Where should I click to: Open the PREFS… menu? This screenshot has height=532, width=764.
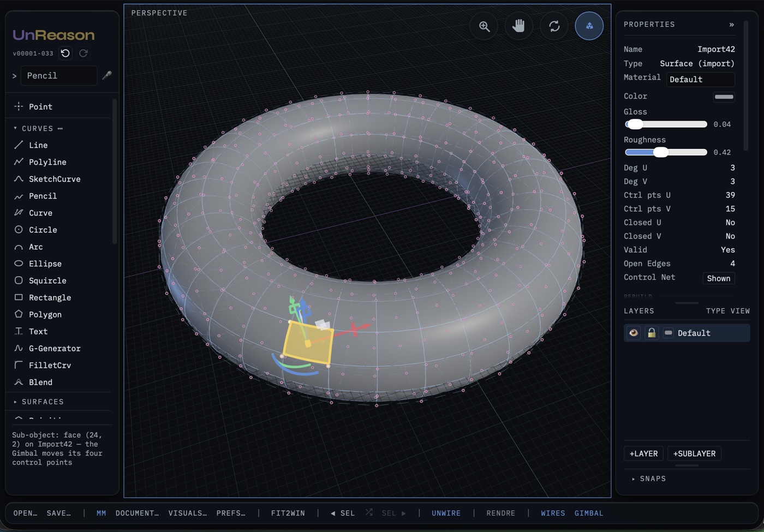231,513
